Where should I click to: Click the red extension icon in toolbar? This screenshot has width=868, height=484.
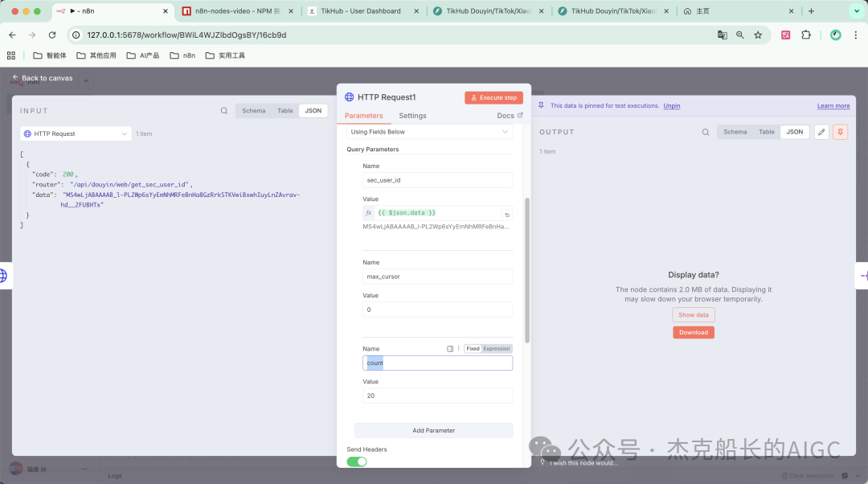tap(785, 35)
